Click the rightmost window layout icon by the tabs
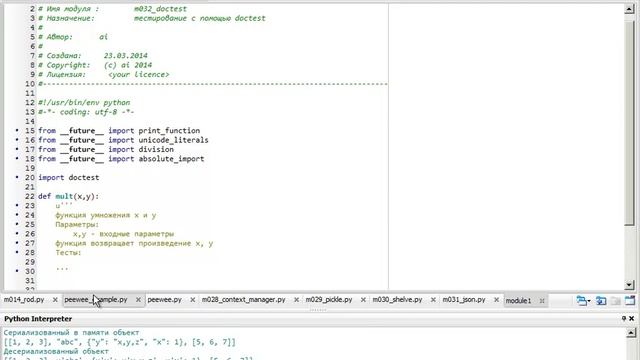This screenshot has width=640, height=360. point(630,301)
